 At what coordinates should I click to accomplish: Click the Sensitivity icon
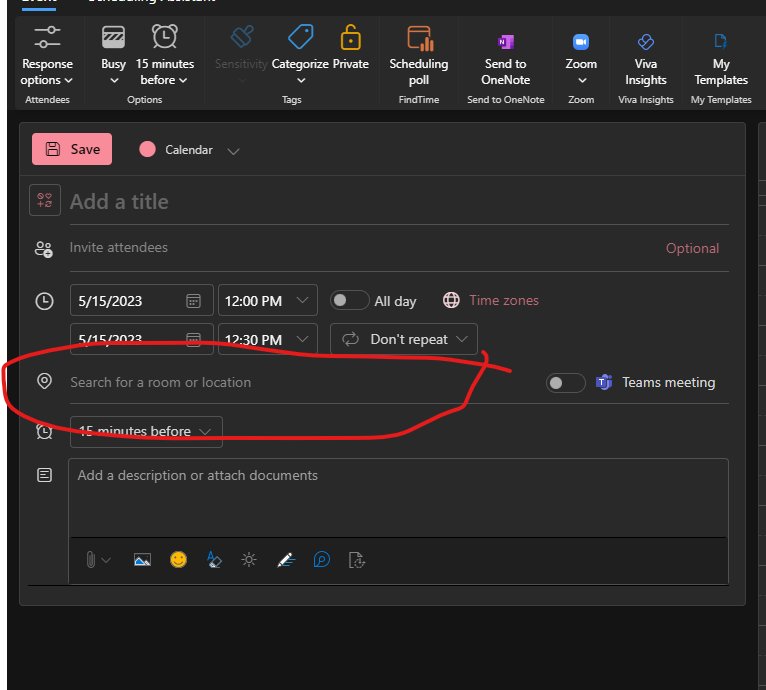[x=242, y=37]
